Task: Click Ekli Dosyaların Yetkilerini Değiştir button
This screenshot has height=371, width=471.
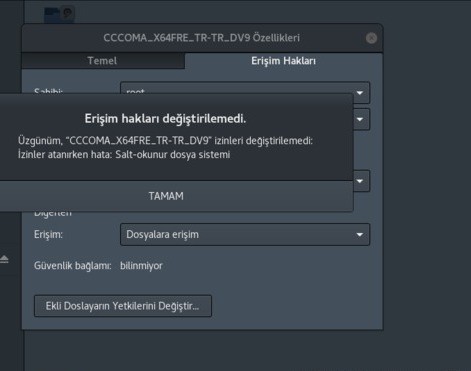Action: (123, 306)
